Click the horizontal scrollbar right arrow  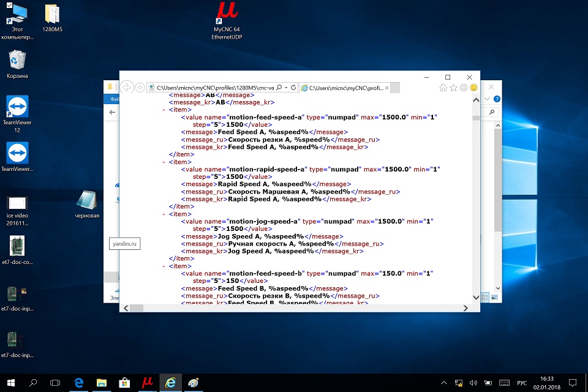pyautogui.click(x=466, y=307)
